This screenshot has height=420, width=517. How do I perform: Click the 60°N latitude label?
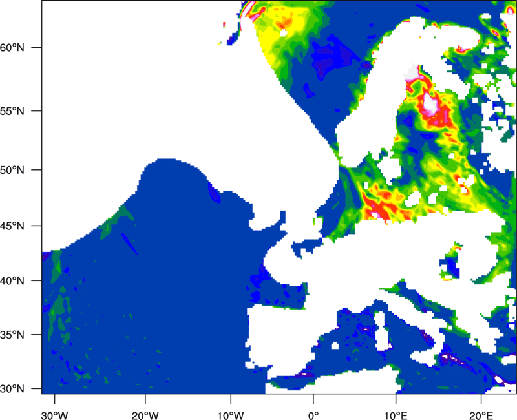pos(12,47)
